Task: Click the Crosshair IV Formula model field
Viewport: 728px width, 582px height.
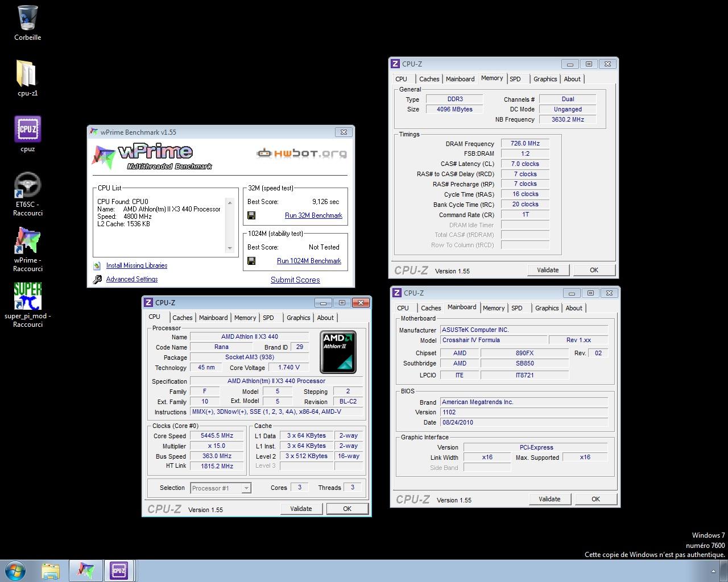Action: 493,340
